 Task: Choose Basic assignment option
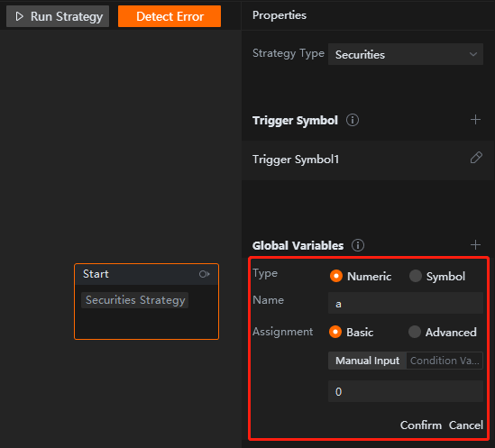335,332
